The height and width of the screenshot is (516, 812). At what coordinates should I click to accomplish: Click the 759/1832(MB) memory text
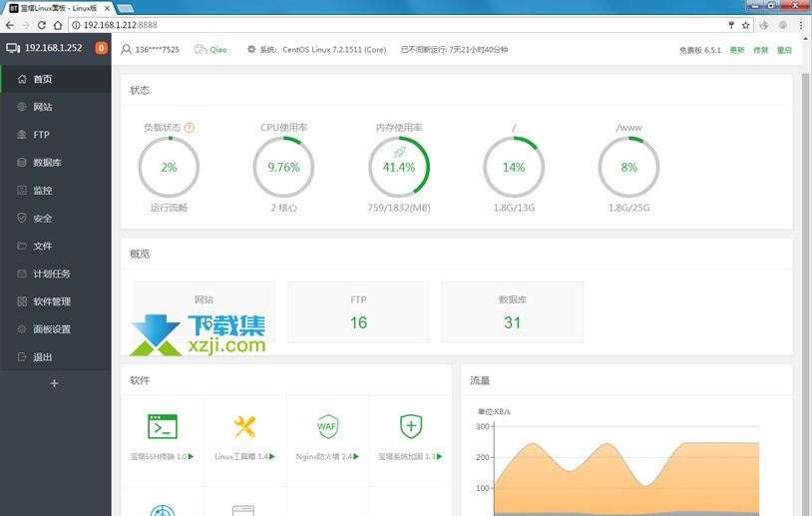click(399, 208)
